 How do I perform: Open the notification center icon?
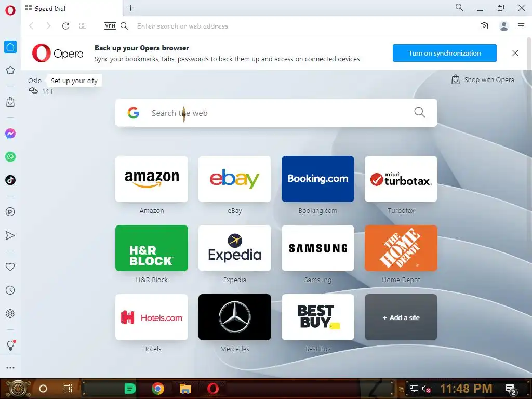point(511,390)
